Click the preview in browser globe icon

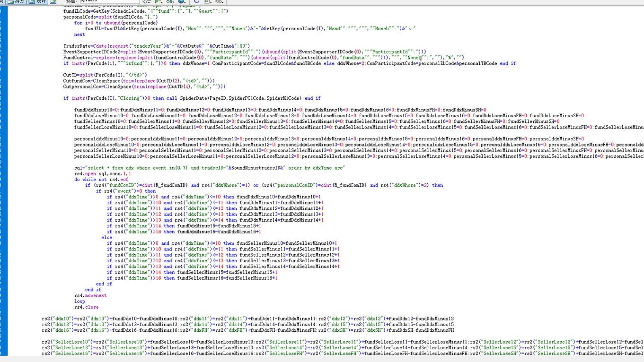pos(182,1)
